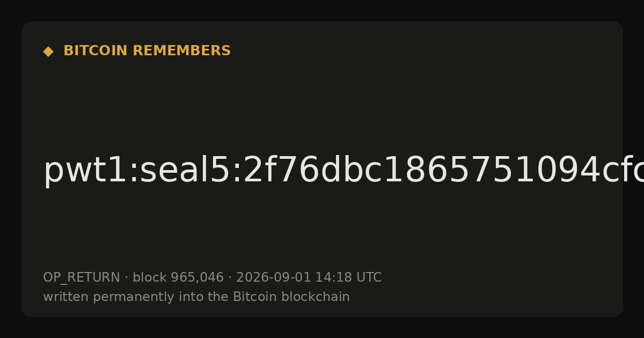This screenshot has width=644, height=338.
Task: Click the block number 965,046
Action: (197, 278)
